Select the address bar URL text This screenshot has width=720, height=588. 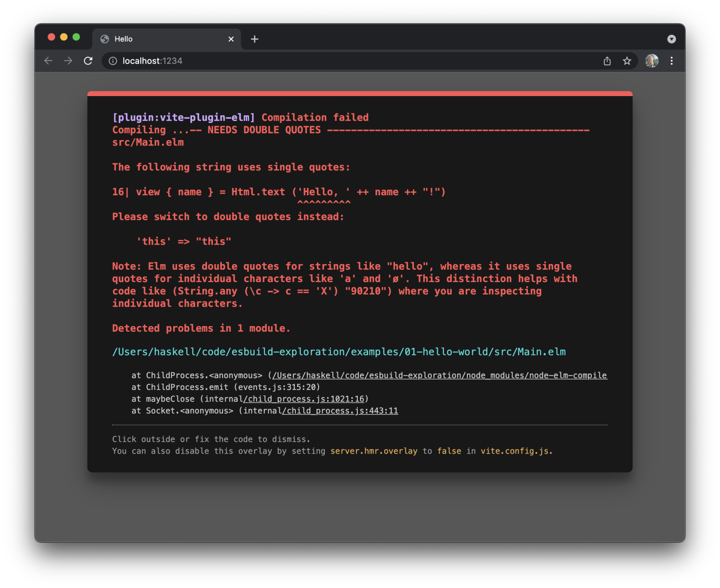[x=152, y=61]
